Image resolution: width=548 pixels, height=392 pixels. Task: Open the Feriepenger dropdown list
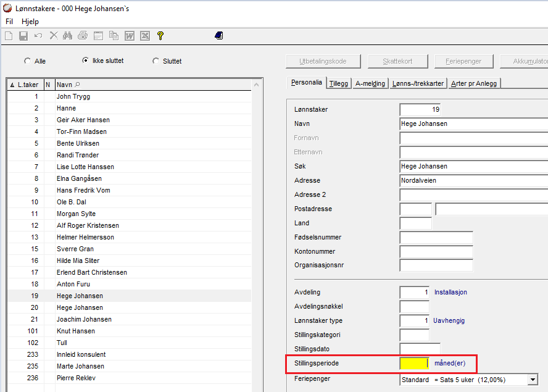pyautogui.click(x=533, y=380)
